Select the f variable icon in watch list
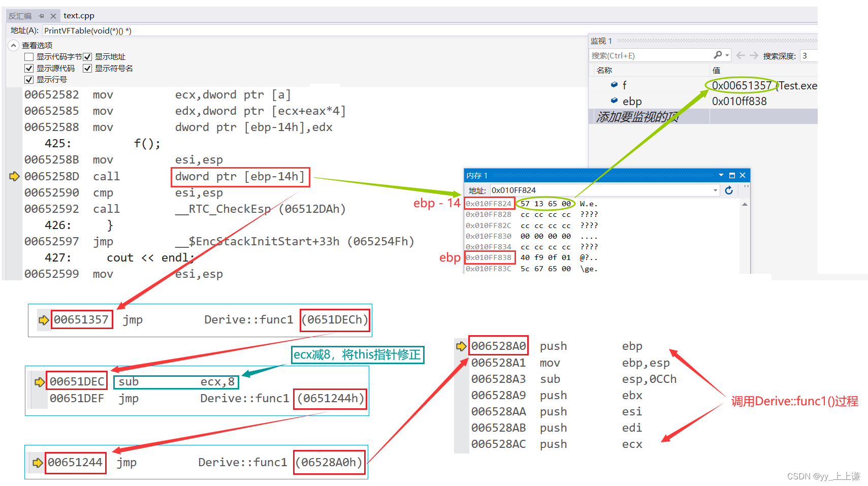This screenshot has width=868, height=486. tap(614, 85)
